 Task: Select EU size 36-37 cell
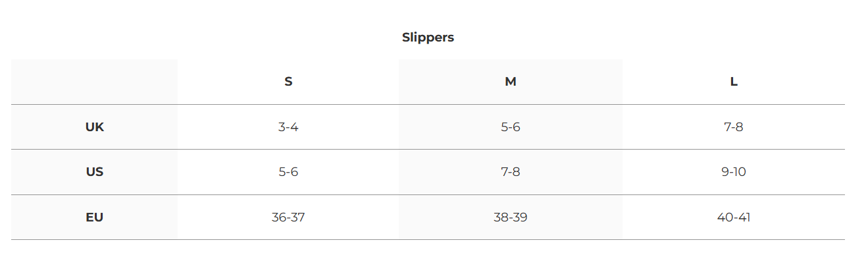coord(288,217)
